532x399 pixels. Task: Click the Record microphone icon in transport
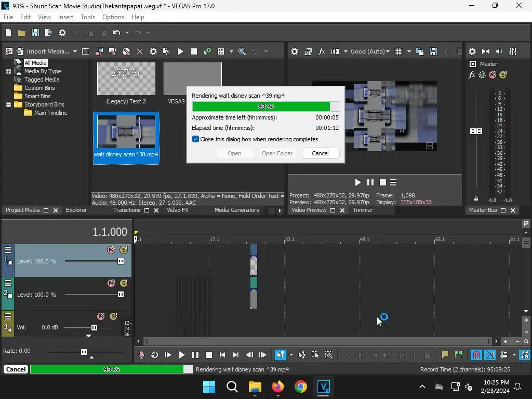(141, 355)
